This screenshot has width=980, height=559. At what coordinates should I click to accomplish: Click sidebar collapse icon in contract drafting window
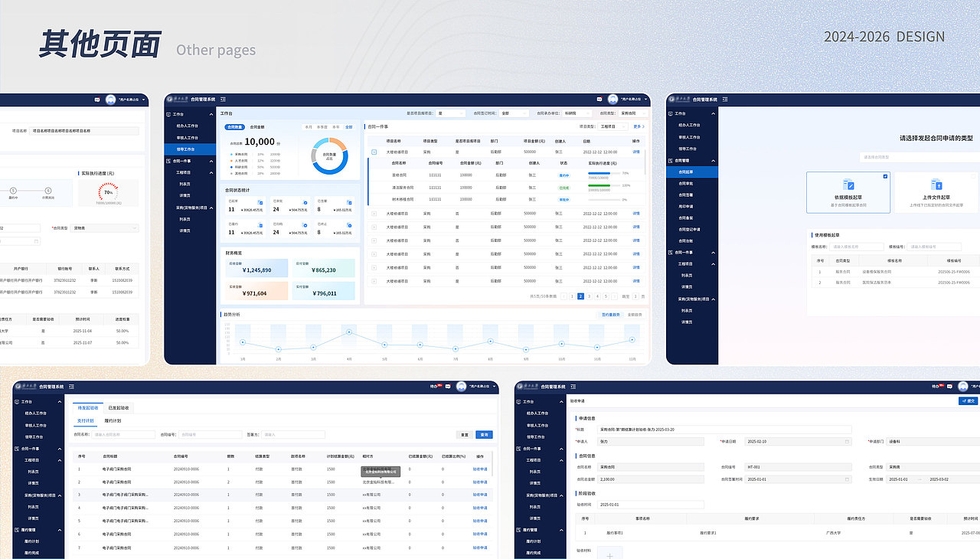pos(724,100)
